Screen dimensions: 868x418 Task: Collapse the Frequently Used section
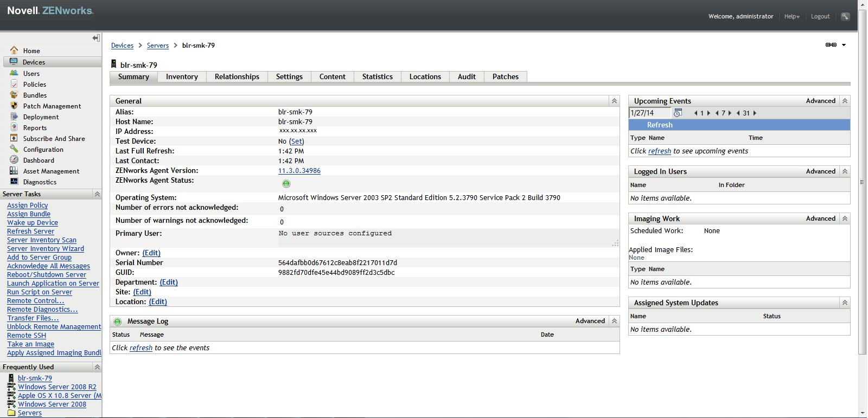97,367
